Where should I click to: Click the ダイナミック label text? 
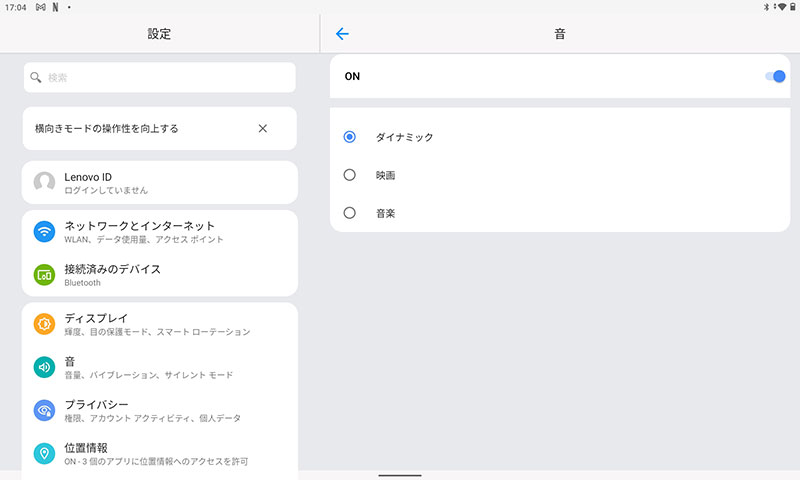405,137
